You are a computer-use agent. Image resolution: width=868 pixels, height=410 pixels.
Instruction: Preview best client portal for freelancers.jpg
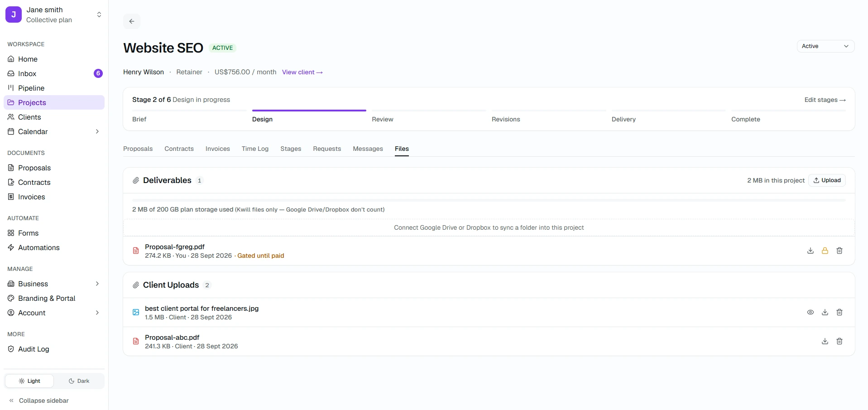pyautogui.click(x=810, y=312)
